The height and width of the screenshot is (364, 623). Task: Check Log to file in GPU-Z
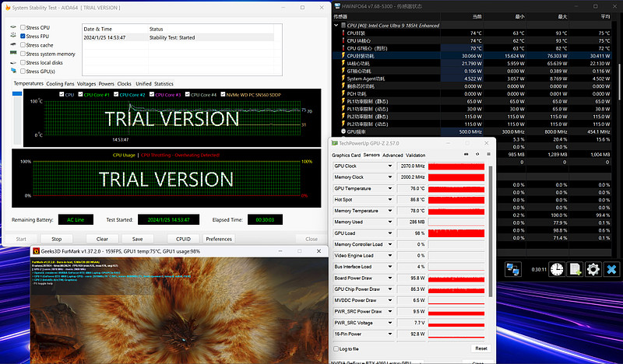(336, 349)
